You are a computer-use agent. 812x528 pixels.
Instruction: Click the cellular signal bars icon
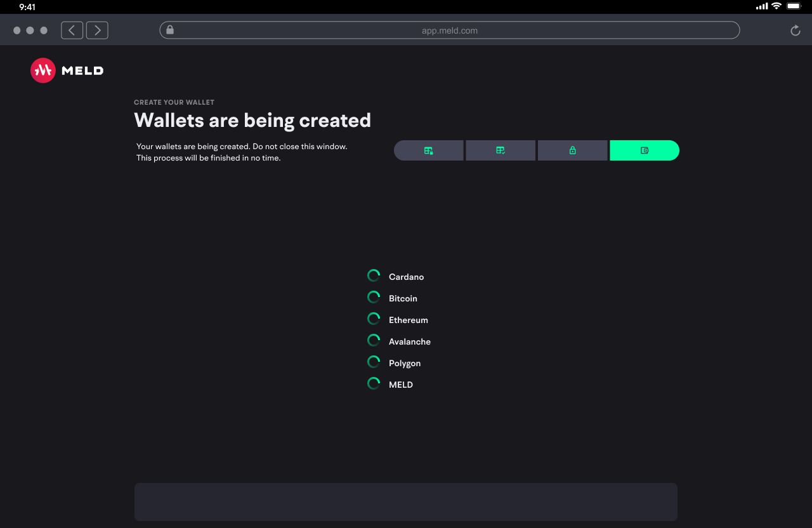762,6
